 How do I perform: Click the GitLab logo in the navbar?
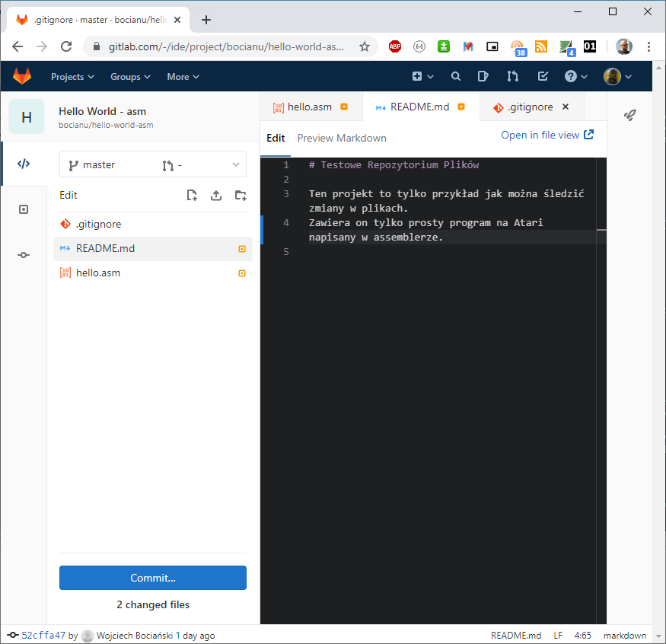click(22, 76)
